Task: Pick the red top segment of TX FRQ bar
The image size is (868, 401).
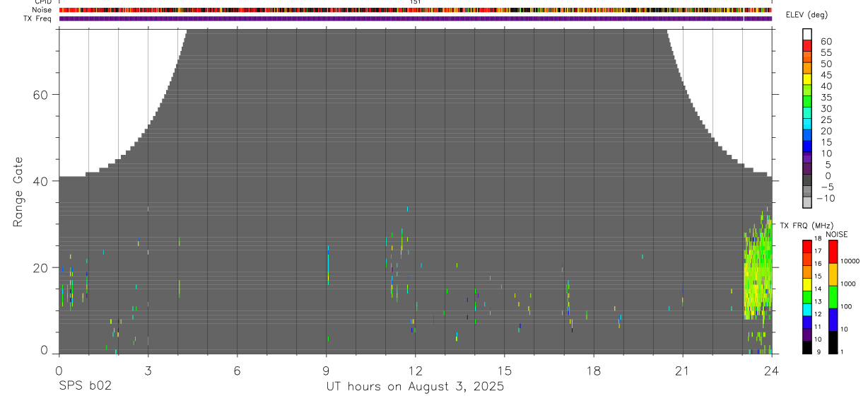Action: 807,246
